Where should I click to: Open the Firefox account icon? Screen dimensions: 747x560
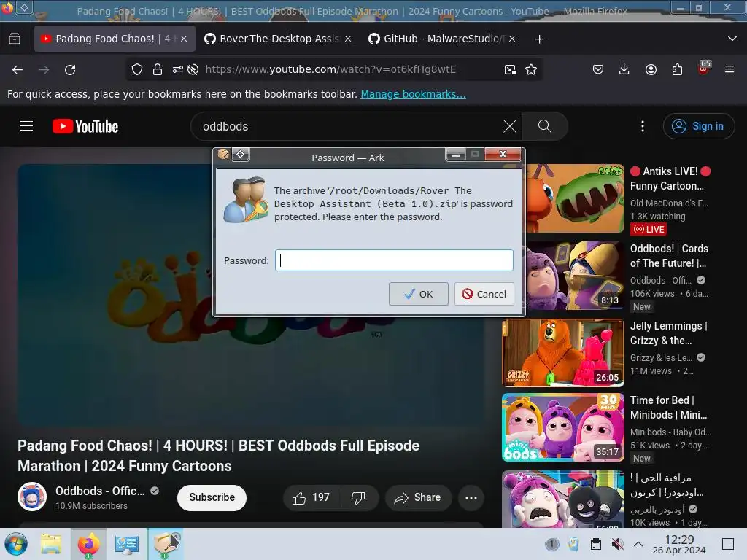coord(651,69)
